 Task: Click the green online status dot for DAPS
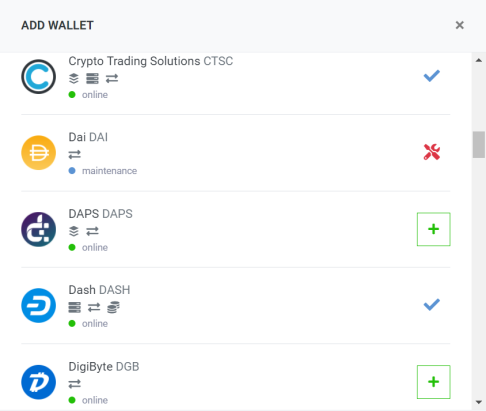[72, 247]
